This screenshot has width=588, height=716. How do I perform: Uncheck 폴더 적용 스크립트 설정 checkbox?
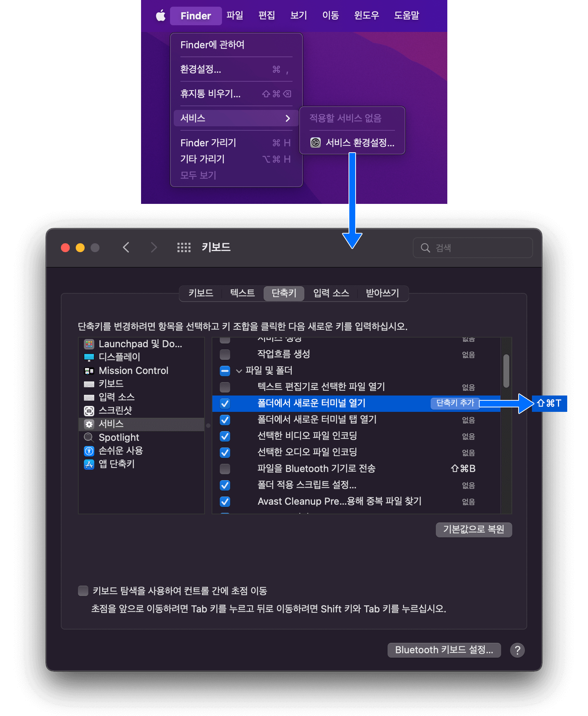(x=225, y=485)
